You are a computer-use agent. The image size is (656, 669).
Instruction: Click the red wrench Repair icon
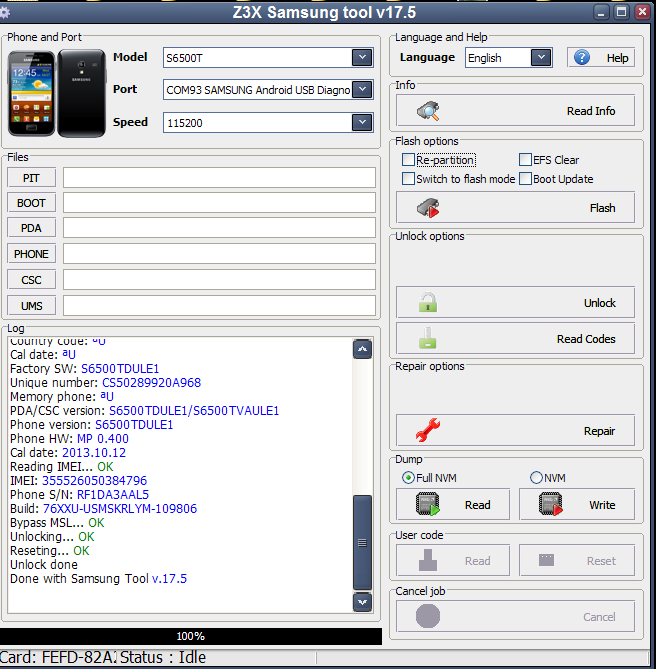[428, 430]
